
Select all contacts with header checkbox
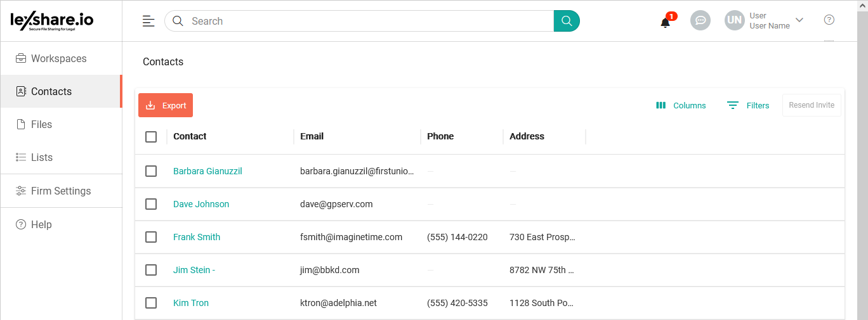[x=151, y=137]
